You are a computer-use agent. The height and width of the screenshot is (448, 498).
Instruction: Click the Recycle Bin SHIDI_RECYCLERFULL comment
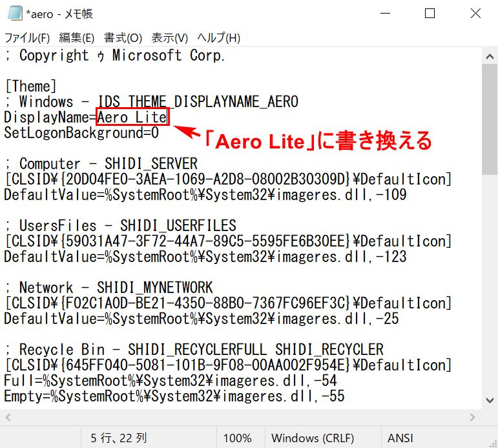(x=194, y=350)
